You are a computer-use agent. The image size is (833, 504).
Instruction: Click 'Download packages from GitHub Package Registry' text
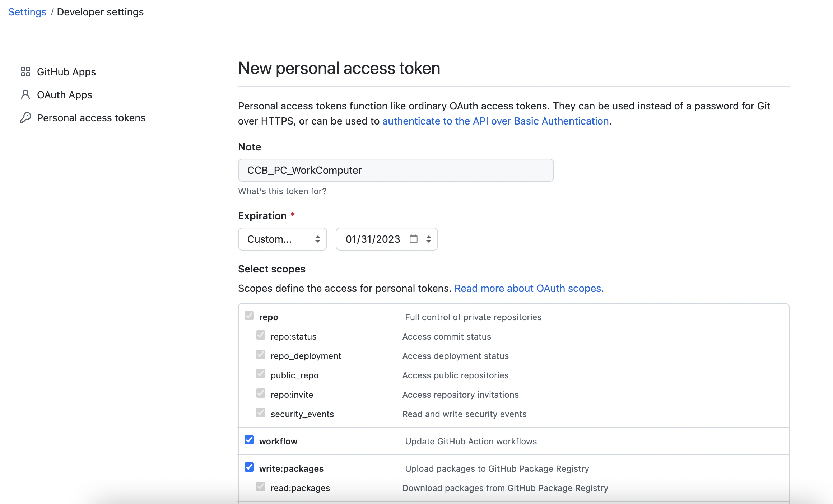505,488
